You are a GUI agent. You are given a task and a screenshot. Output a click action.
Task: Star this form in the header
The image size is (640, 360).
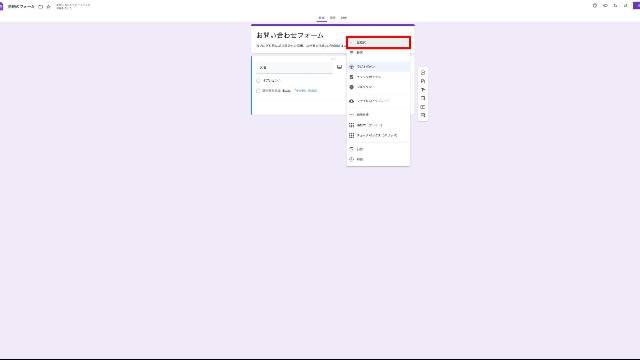(49, 7)
